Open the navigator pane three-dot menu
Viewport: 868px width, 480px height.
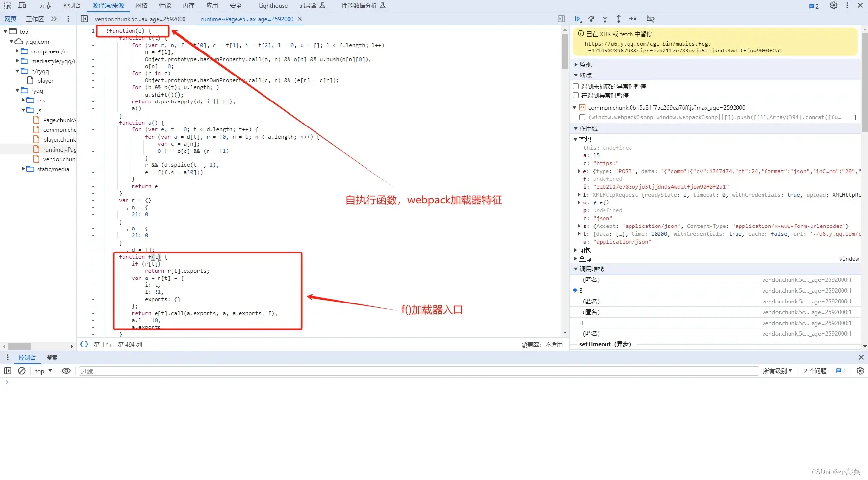(68, 19)
